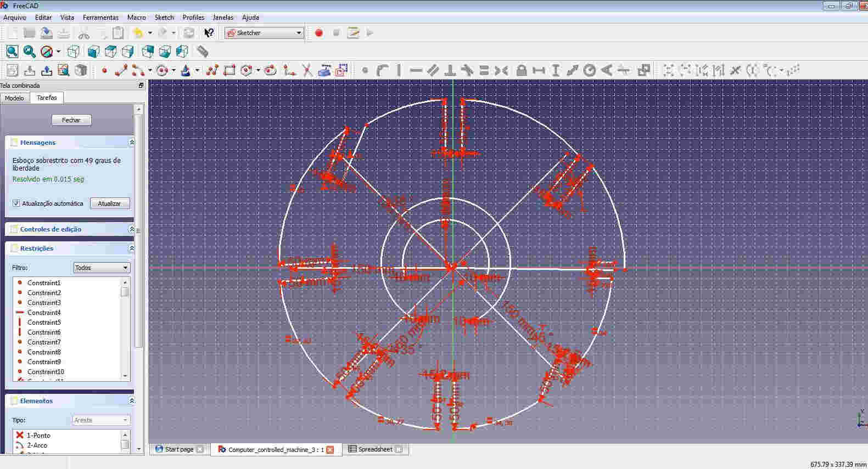This screenshot has width=868, height=469.
Task: Click the Undo arrow icon
Action: pos(138,33)
